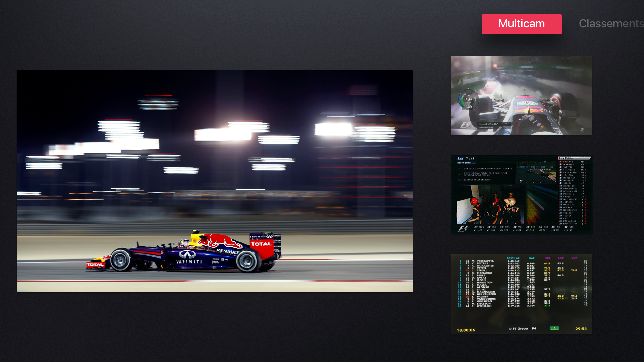Click the 29:54 session timer
The height and width of the screenshot is (362, 644).
[581, 329]
